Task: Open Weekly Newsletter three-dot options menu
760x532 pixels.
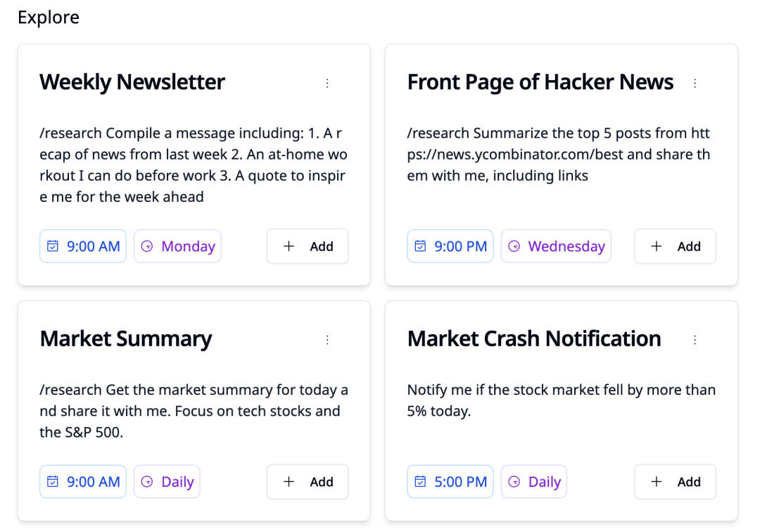Action: pos(328,83)
